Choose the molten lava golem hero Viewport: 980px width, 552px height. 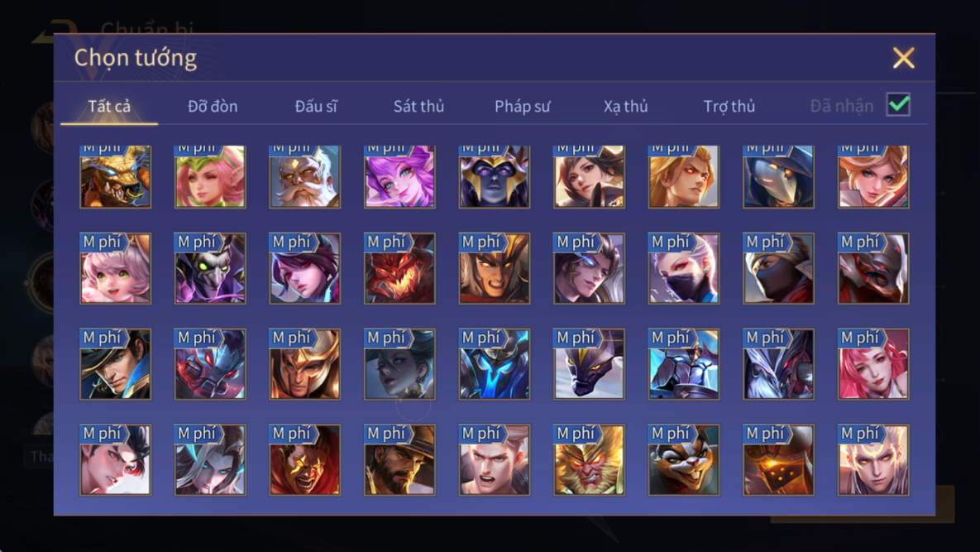coord(779,460)
